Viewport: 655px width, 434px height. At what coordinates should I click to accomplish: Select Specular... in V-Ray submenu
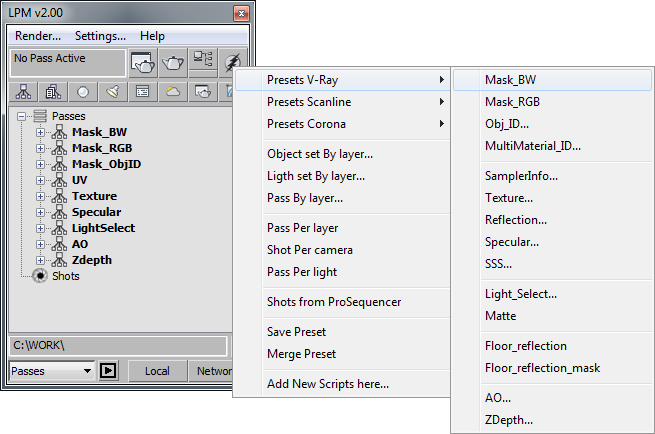552,242
